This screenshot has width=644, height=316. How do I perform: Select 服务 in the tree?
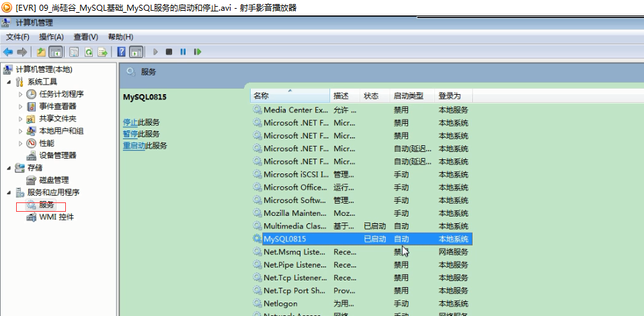point(46,204)
